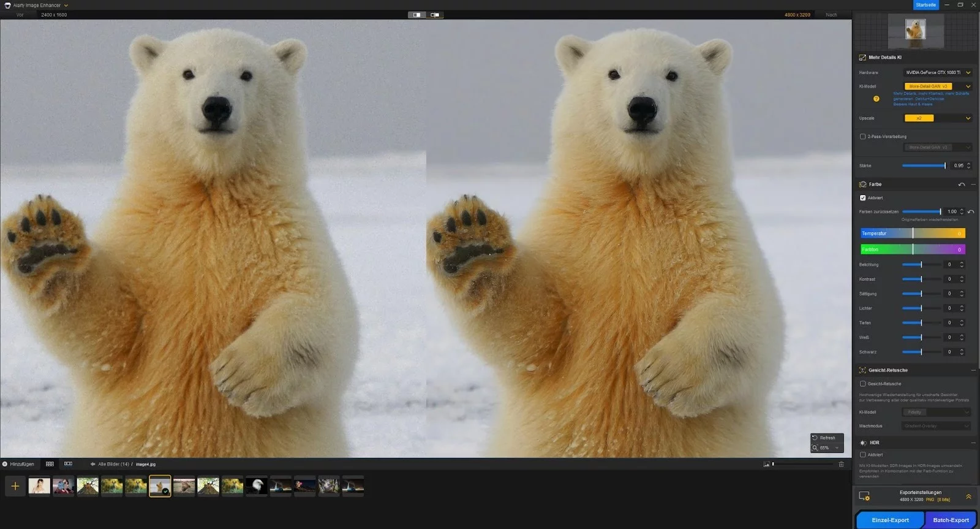Click the Batch-Export button
This screenshot has width=980, height=529.
click(x=951, y=520)
